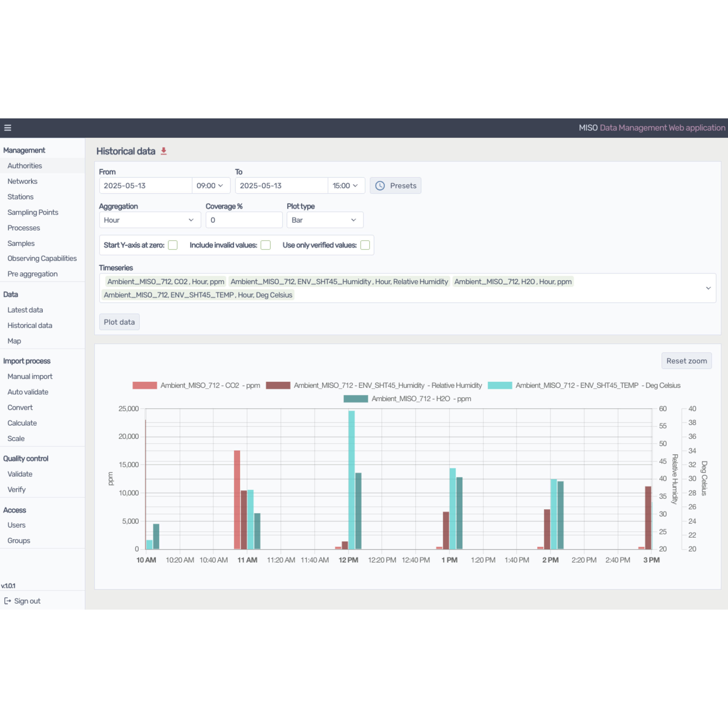
Task: Open the hamburger navigation menu
Action: (x=8, y=128)
